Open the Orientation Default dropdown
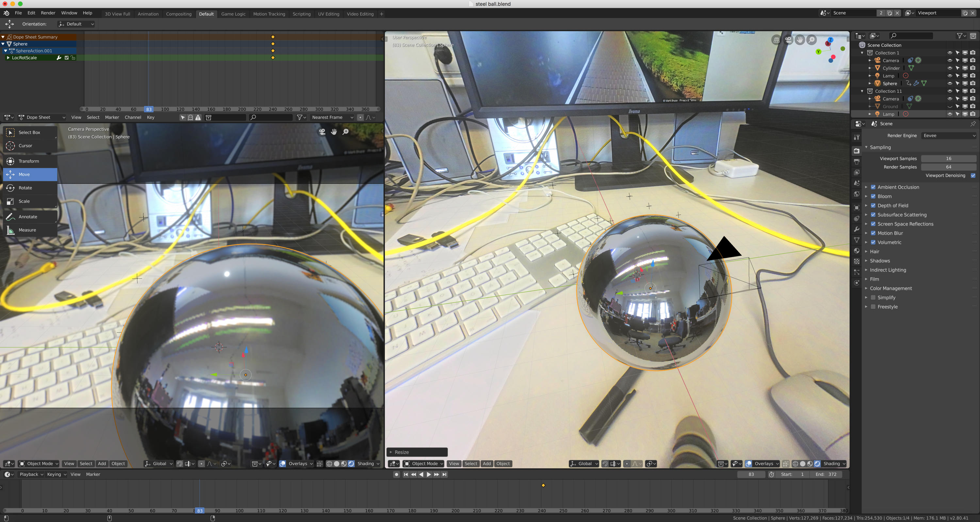The width and height of the screenshot is (980, 522). 76,24
